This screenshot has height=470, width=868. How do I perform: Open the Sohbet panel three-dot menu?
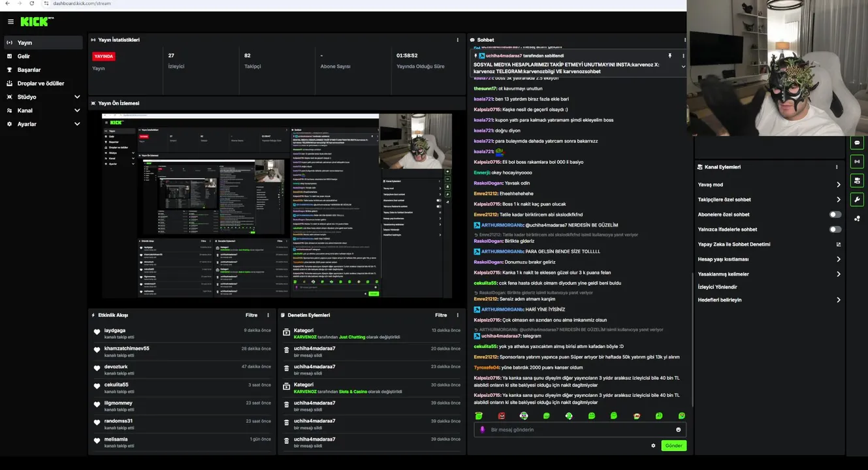[x=684, y=40]
